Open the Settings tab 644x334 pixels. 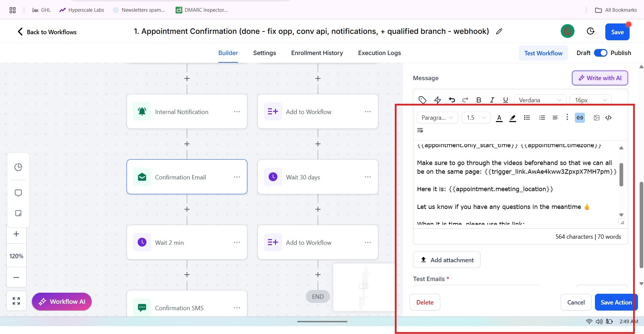(264, 53)
